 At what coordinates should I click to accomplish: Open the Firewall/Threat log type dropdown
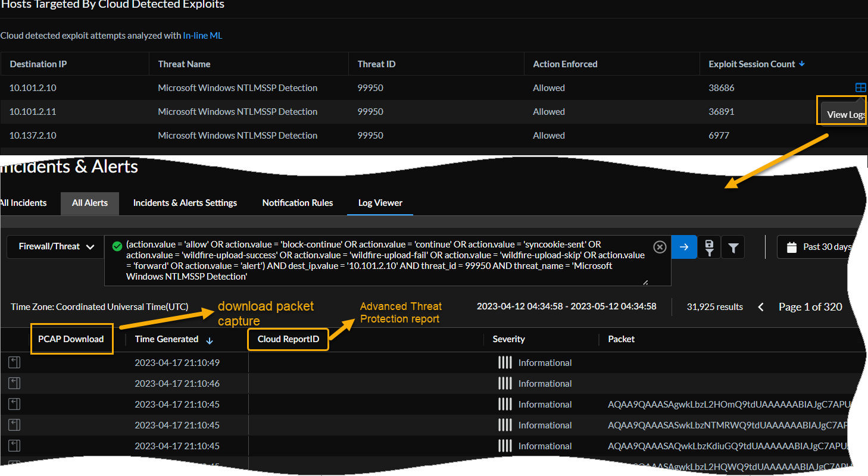point(55,246)
